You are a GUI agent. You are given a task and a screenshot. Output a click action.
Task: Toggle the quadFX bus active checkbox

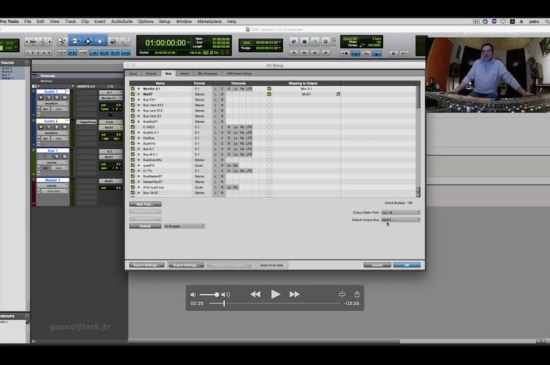pos(133,165)
